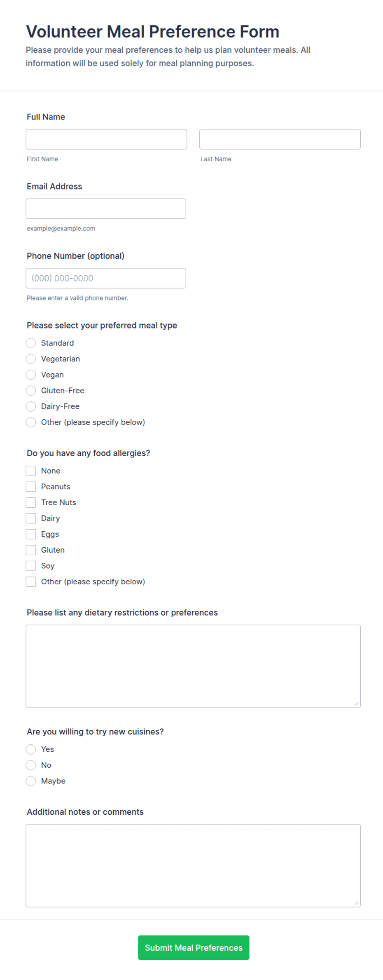
Task: Choose the Vegetarian meal radio button
Action: (31, 359)
